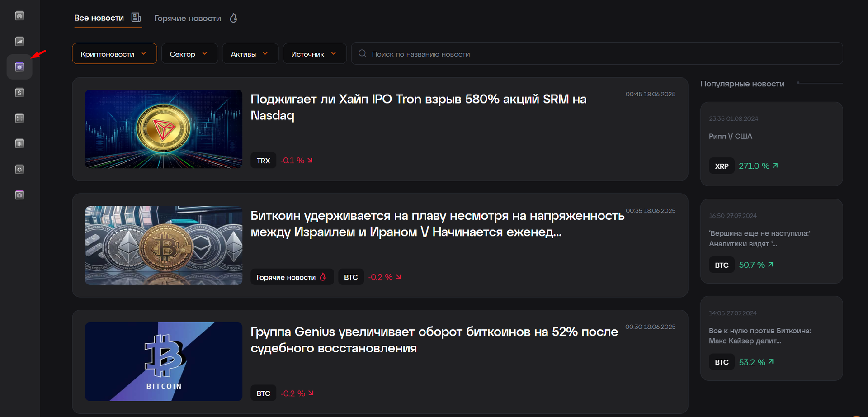Screen dimensions: 868x417
Task: Click the 50.7 % BTC value
Action: [x=752, y=265]
